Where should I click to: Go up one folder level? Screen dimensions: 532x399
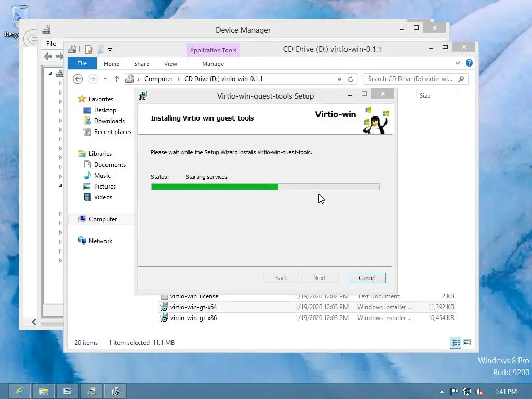tap(117, 79)
